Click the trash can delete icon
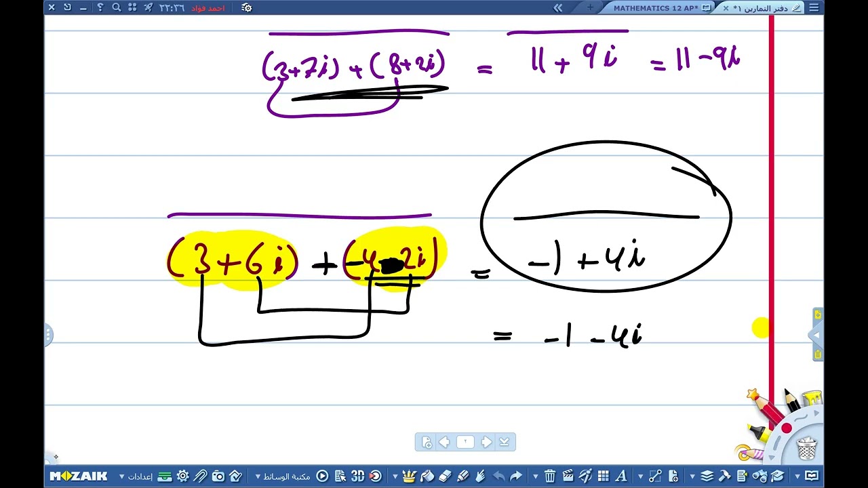Image resolution: width=868 pixels, height=488 pixels. [x=550, y=476]
